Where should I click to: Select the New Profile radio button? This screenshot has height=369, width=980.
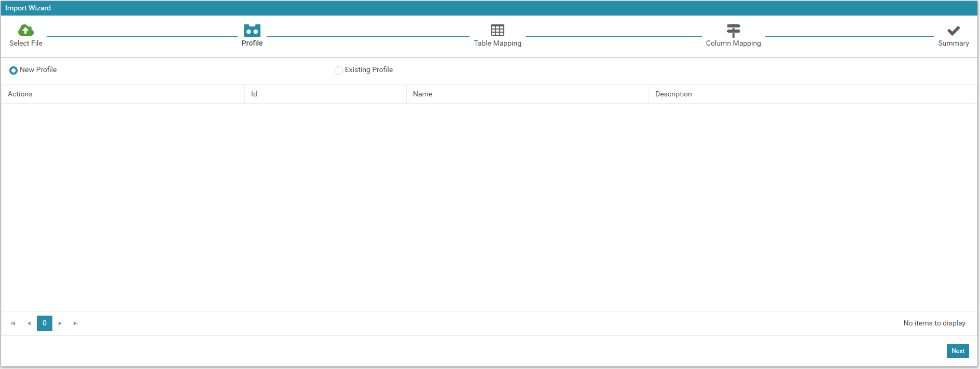(x=13, y=70)
